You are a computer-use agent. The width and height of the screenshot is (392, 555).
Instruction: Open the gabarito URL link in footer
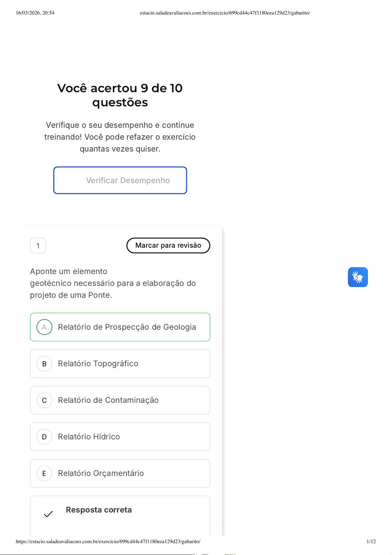coord(108,541)
